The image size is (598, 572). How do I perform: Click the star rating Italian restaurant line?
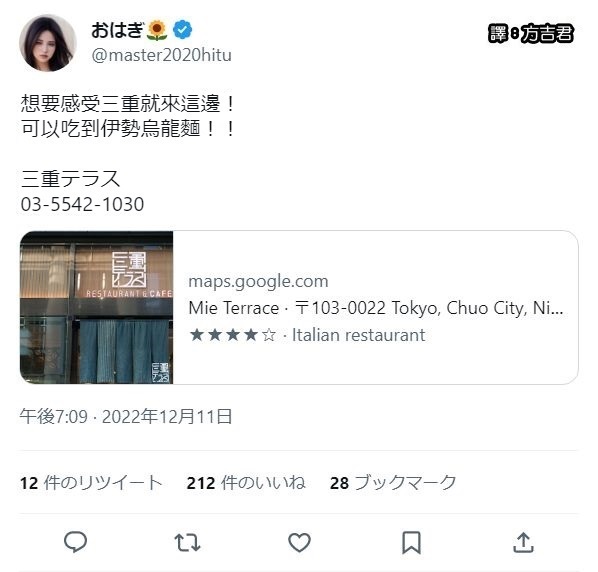(x=307, y=335)
